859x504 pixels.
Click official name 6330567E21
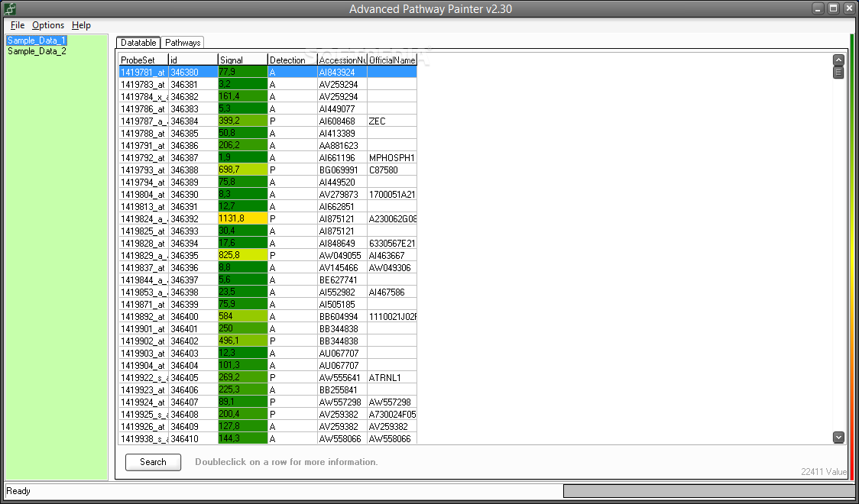coord(392,244)
